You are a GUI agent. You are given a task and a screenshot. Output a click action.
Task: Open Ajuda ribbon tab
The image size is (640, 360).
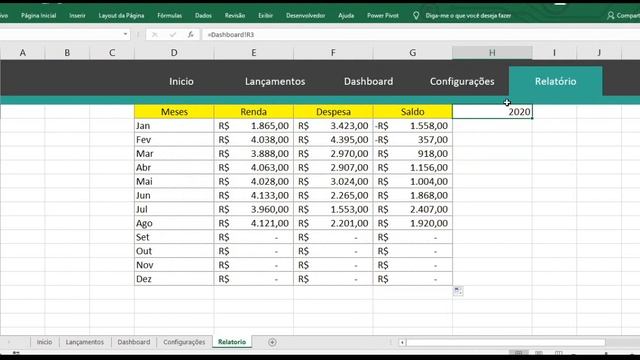click(x=346, y=16)
